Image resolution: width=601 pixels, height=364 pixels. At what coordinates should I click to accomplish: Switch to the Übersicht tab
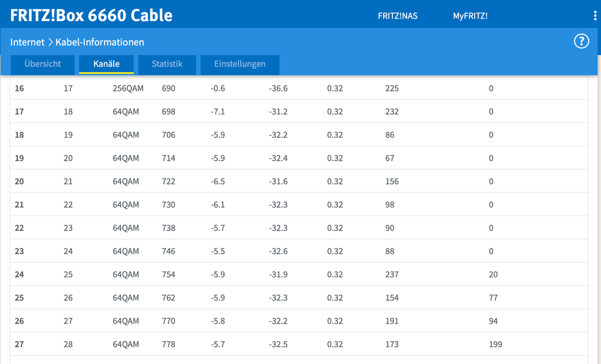pyautogui.click(x=43, y=64)
